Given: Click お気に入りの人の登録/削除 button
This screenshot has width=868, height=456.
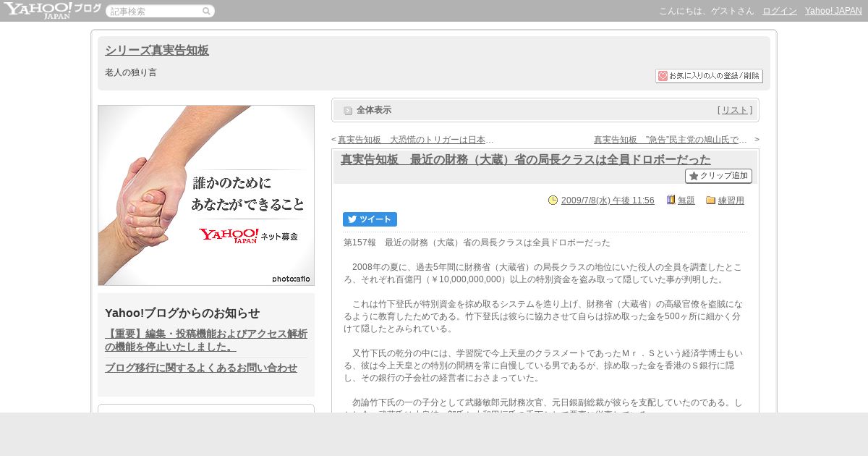Looking at the screenshot, I should pyautogui.click(x=709, y=76).
